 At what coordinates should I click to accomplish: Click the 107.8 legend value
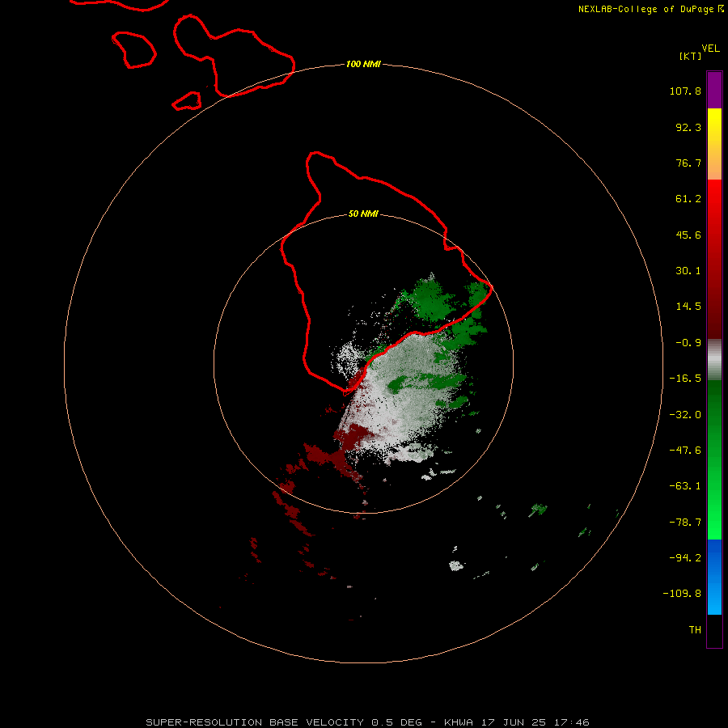point(685,91)
